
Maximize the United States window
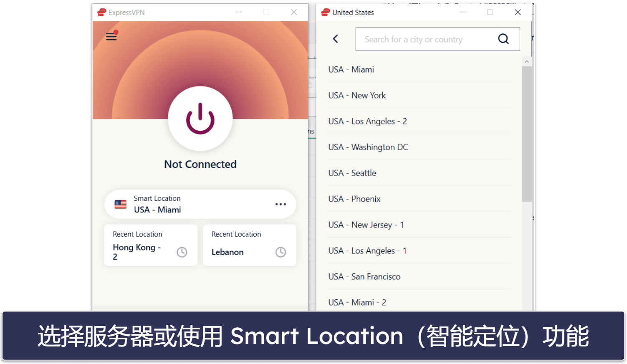[490, 12]
